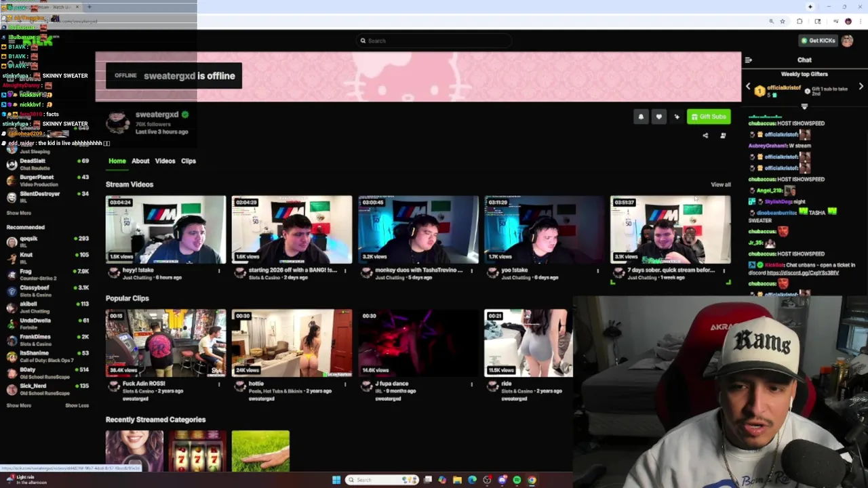This screenshot has height=488, width=868.
Task: Open options menu for 'hottie' clip
Action: [345, 384]
